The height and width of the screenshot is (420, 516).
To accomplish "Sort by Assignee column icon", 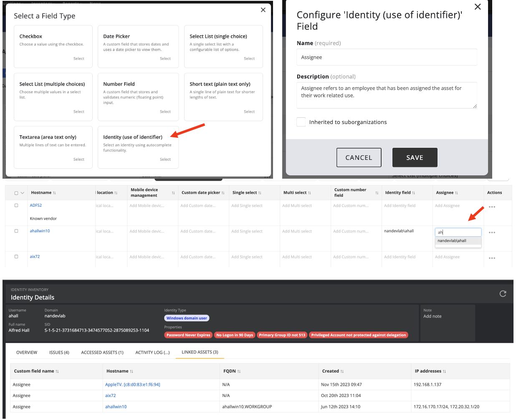I will 456,193.
